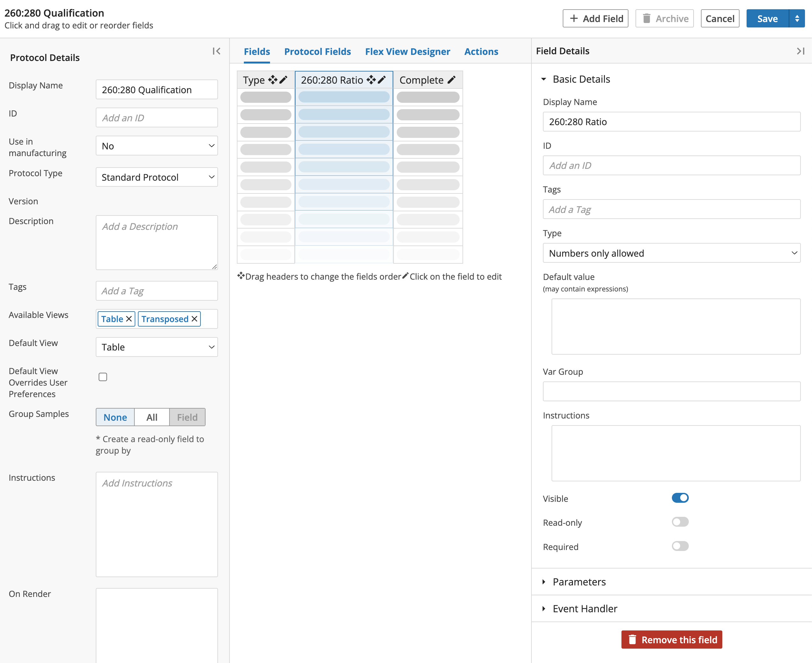The width and height of the screenshot is (812, 663).
Task: Click the Display Name input field
Action: [673, 121]
